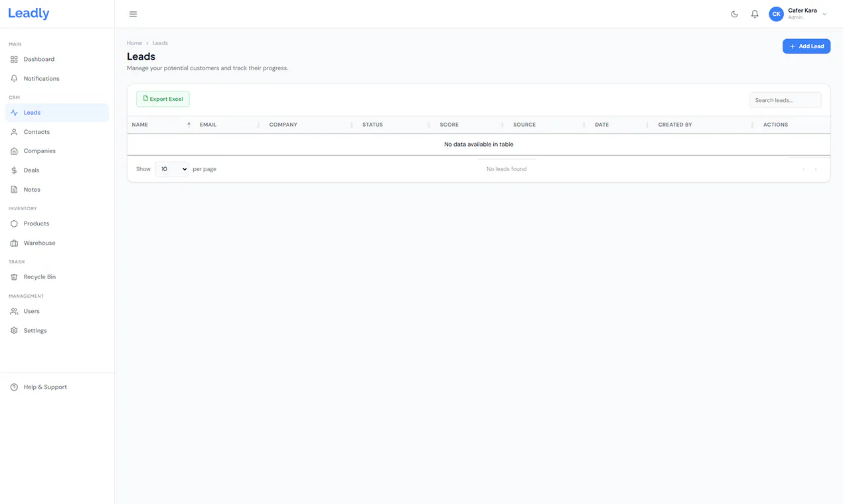Click the Notifications bell icon in sidebar
Image resolution: width=843 pixels, height=504 pixels.
(x=14, y=79)
